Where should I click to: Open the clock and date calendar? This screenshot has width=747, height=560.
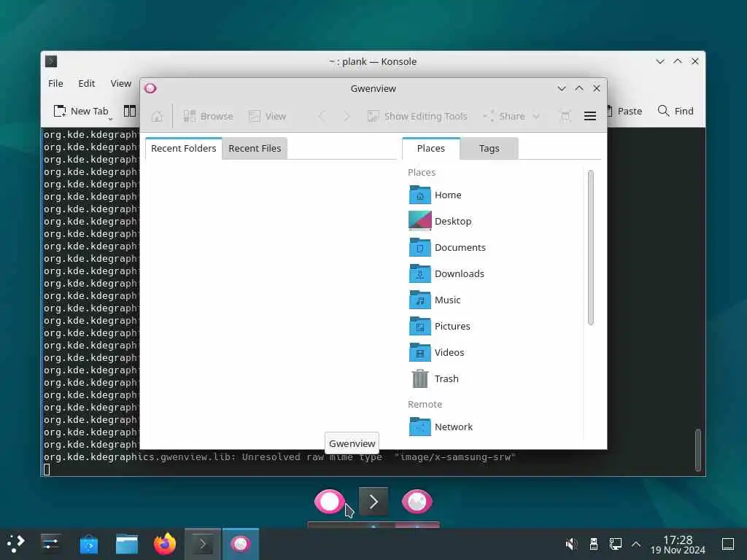[678, 544]
